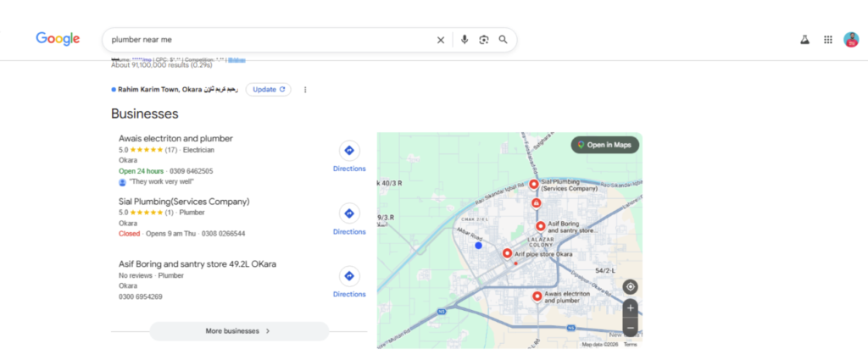Click phone number 0309 6462505

tap(191, 171)
